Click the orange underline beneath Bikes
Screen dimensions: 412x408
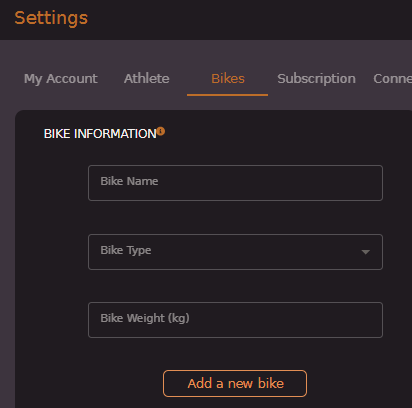click(x=227, y=95)
